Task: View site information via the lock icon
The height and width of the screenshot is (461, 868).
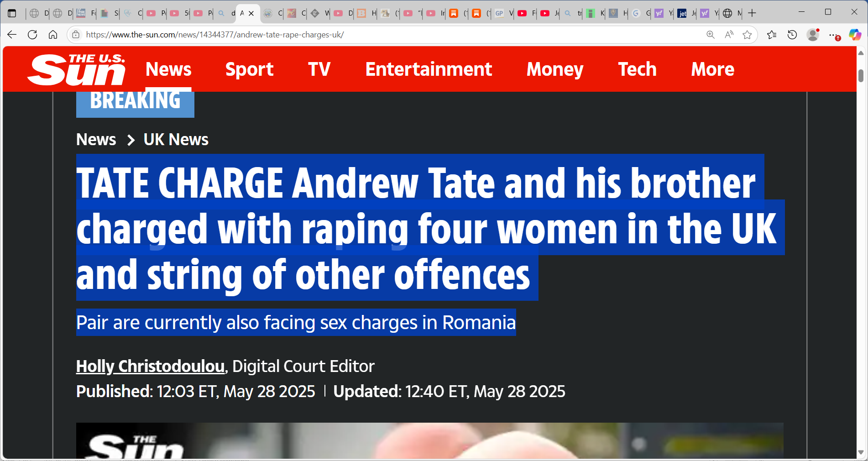Action: pos(76,35)
